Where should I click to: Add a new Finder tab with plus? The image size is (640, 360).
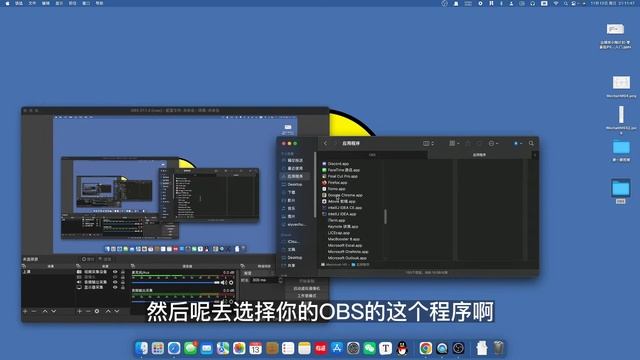535,155
